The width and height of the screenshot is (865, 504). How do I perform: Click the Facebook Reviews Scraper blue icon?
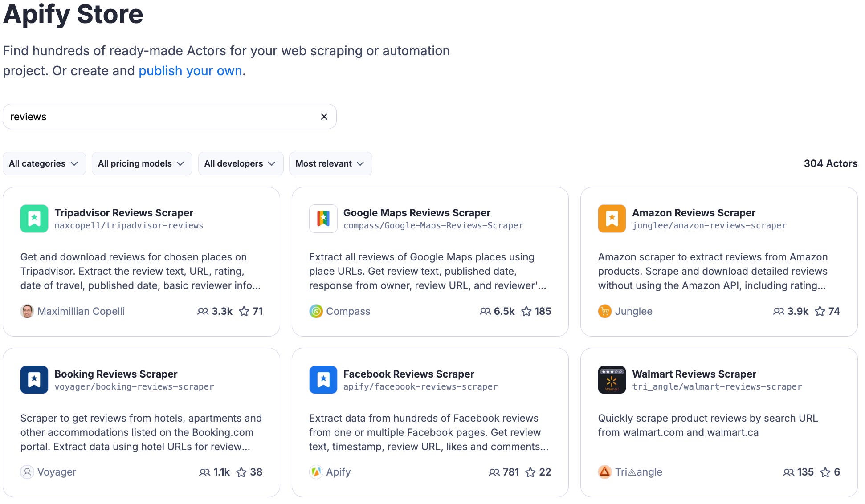[323, 380]
